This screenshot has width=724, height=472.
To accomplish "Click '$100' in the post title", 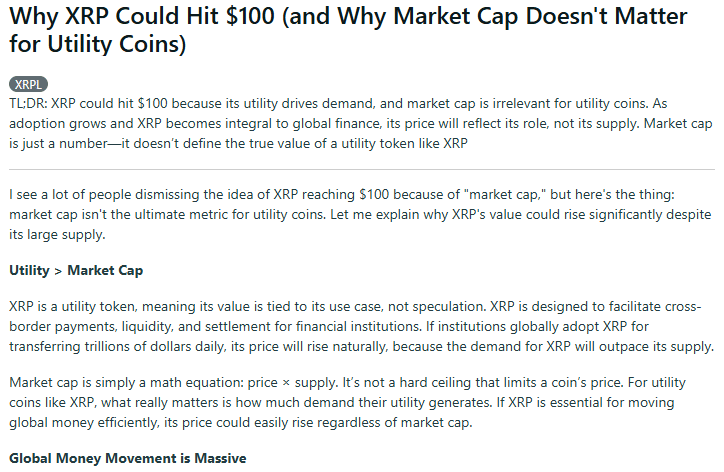I will tap(251, 17).
